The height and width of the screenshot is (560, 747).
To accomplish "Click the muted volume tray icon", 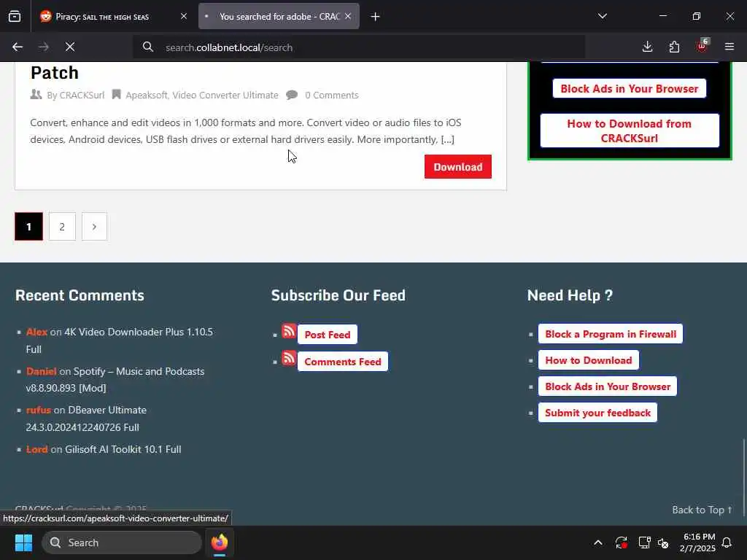I will (x=663, y=542).
